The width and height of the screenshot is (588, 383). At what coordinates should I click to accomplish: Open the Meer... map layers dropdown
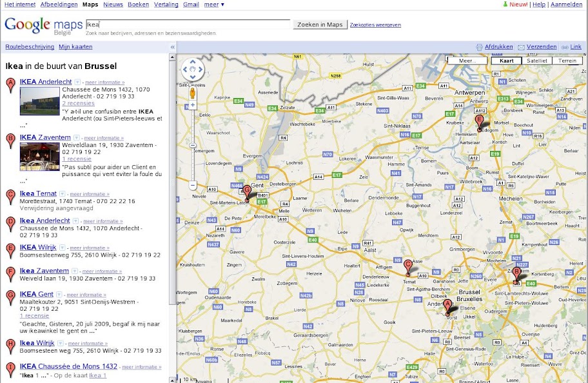(467, 61)
